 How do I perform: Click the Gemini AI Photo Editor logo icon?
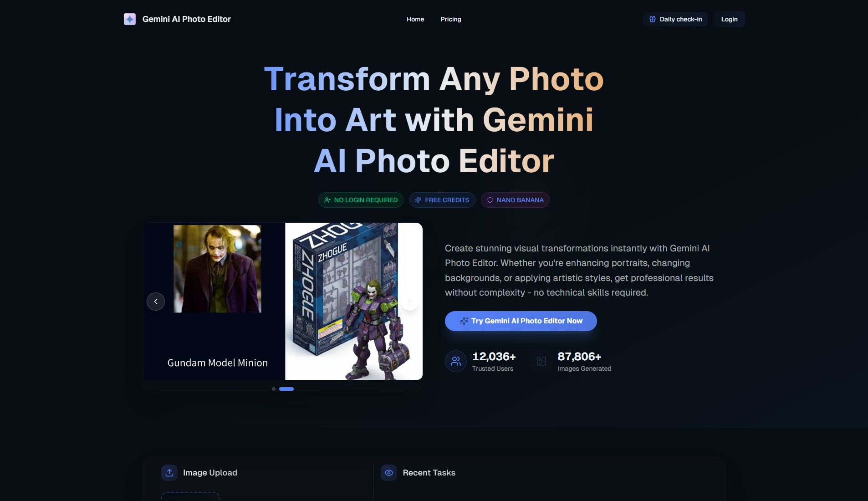[130, 19]
